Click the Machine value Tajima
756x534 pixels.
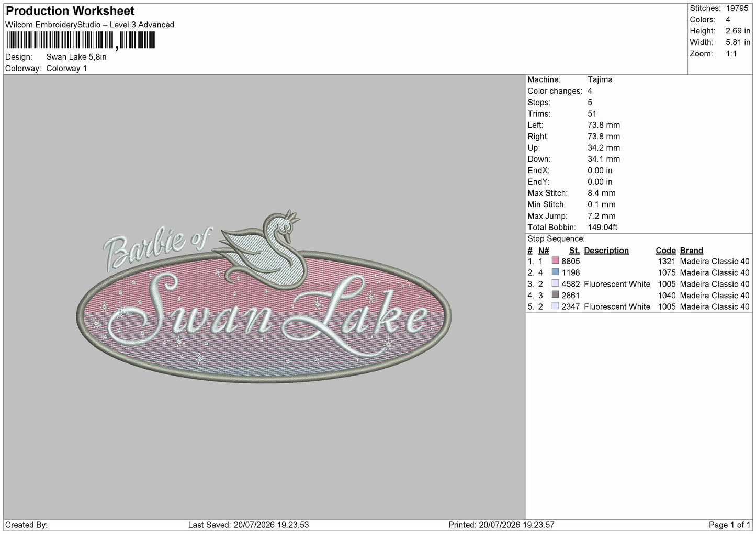[600, 80]
